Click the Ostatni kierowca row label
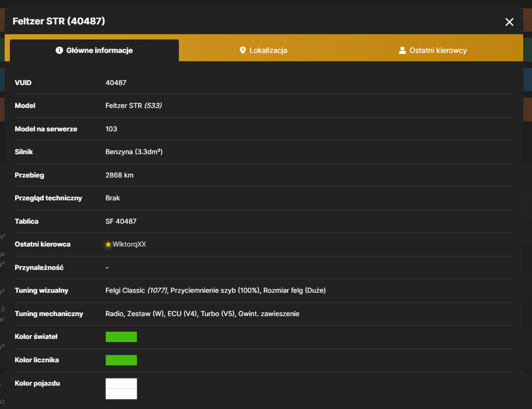This screenshot has width=532, height=409. [x=43, y=244]
